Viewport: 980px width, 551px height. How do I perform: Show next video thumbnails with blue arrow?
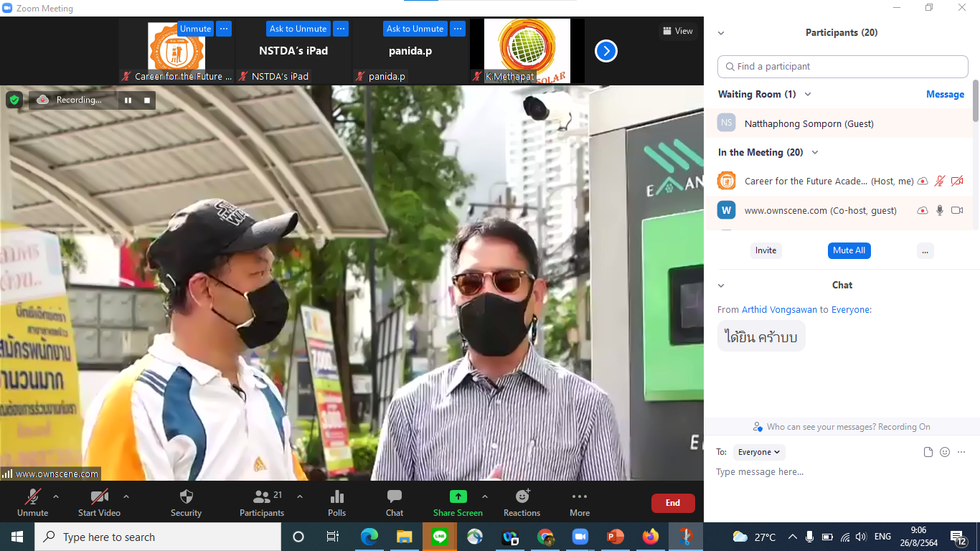click(x=606, y=51)
